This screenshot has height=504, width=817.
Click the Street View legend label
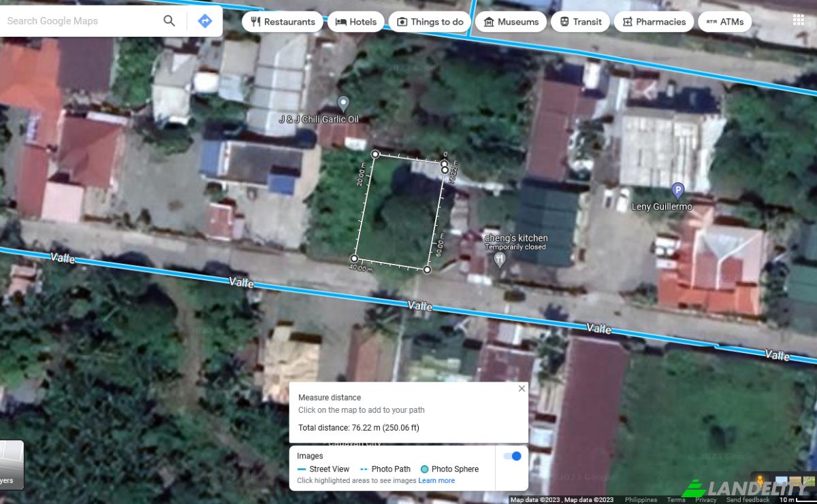click(x=329, y=469)
